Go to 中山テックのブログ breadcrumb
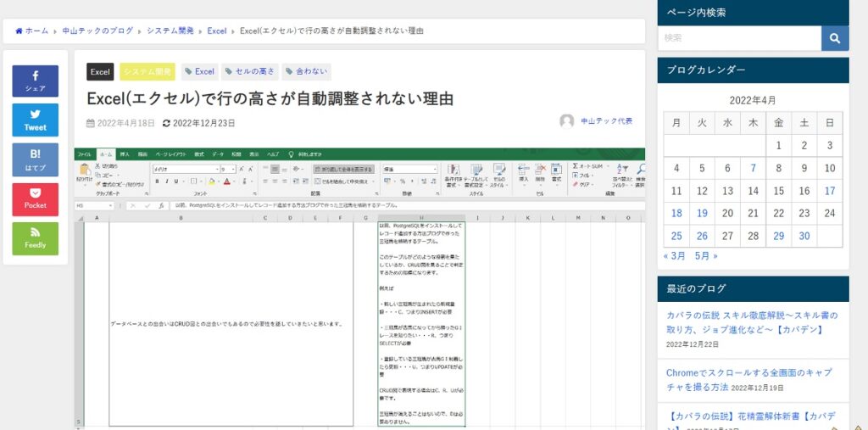Image resolution: width=868 pixels, height=430 pixels. pyautogui.click(x=97, y=31)
